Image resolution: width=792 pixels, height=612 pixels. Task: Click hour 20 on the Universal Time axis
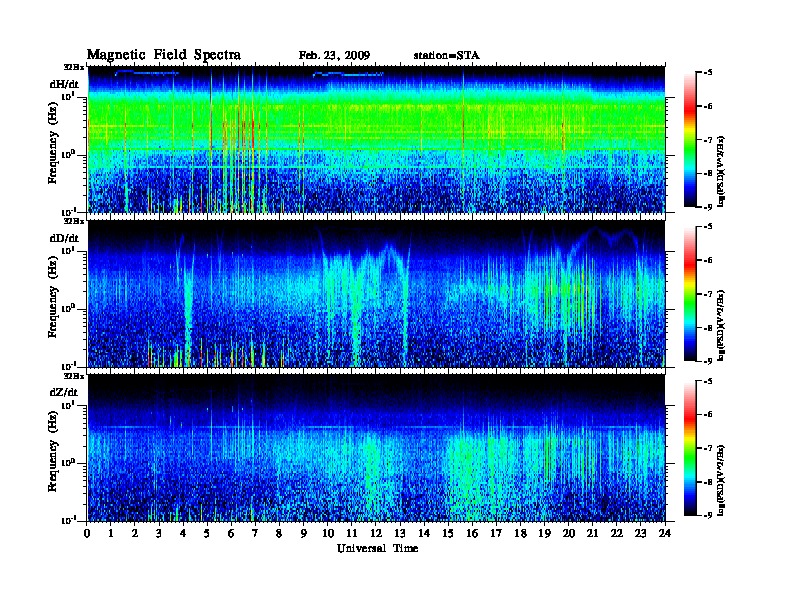[569, 533]
